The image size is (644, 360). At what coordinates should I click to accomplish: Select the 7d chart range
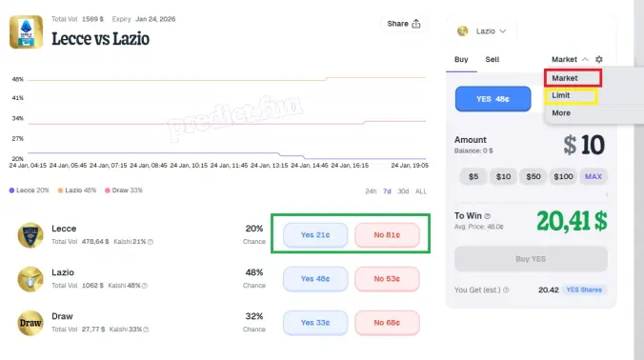click(387, 191)
